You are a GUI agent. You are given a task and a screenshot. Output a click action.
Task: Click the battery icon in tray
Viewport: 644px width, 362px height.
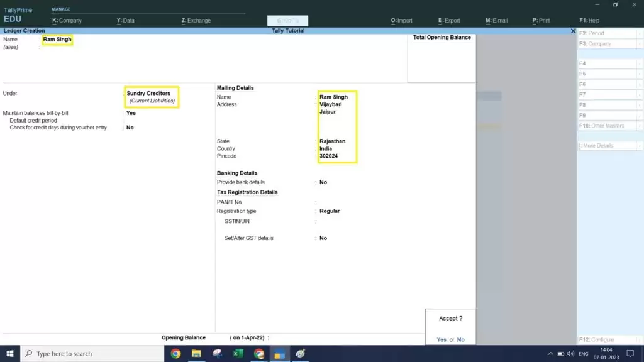tap(560, 354)
